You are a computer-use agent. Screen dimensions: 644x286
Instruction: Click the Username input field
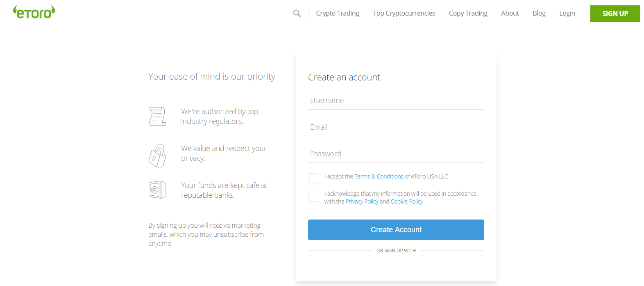coord(396,100)
